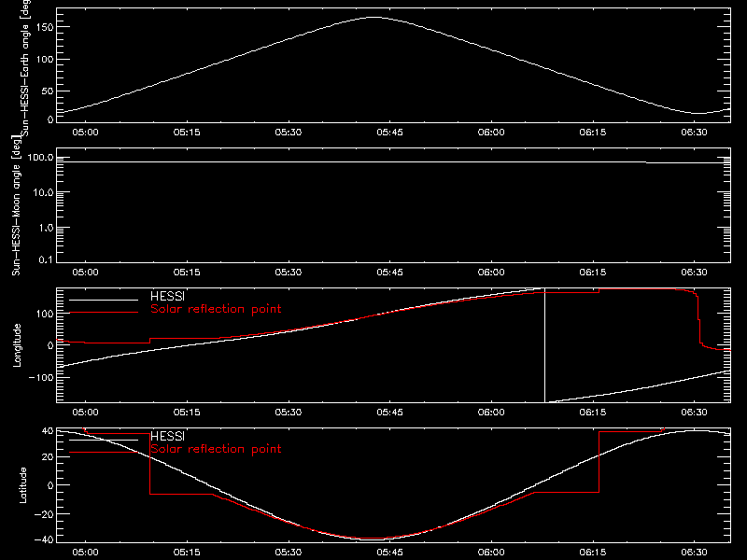Image resolution: width=747 pixels, height=560 pixels.
Task: Click the 100 tick label on Earth angle axis
Action: coord(44,59)
